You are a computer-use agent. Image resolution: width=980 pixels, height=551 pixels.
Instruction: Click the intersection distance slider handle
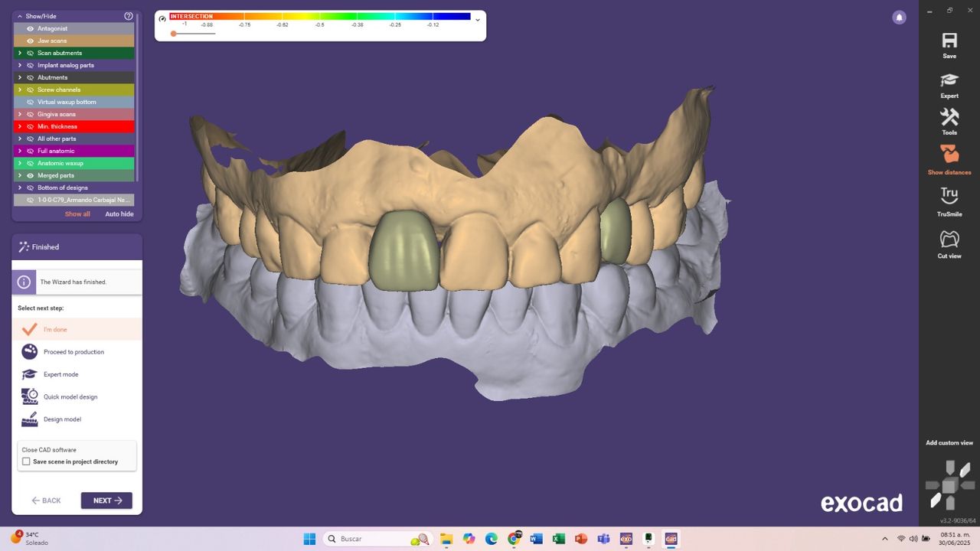[174, 34]
